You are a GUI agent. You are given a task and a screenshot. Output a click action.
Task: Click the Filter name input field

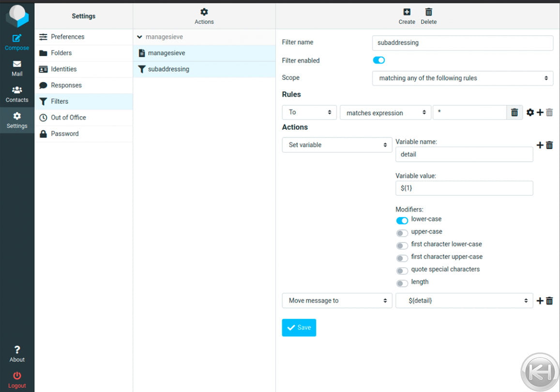(462, 43)
